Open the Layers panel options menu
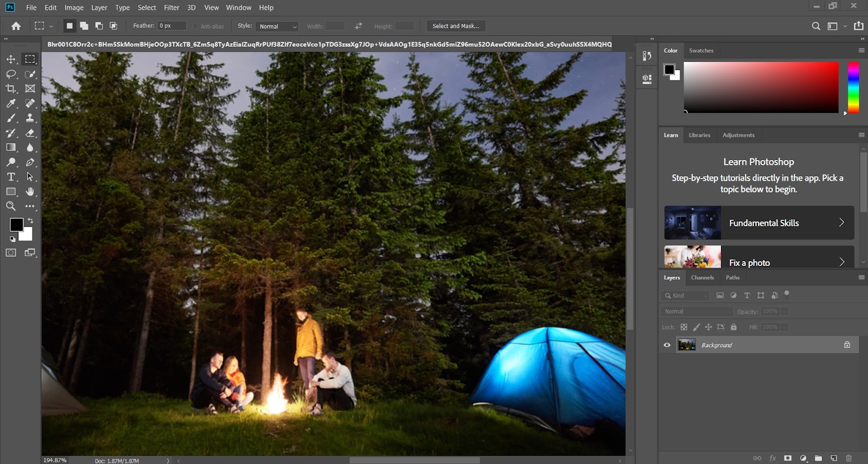Viewport: 868px width, 464px height. coord(861,277)
